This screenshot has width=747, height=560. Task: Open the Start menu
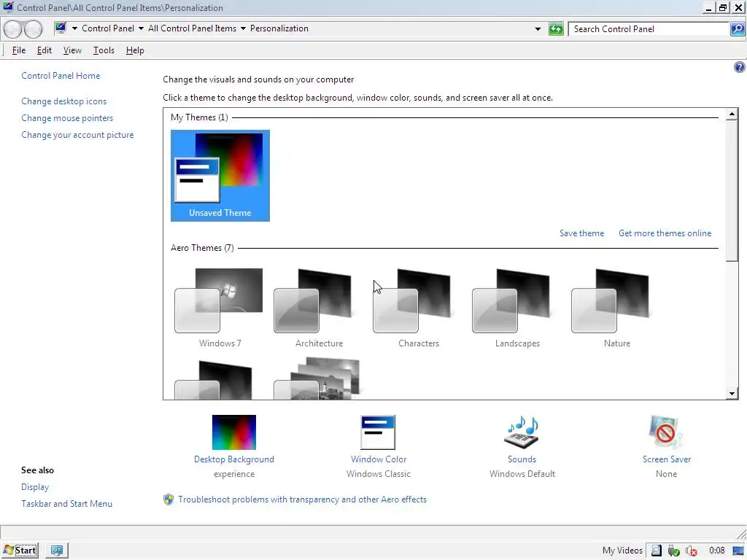pos(20,551)
